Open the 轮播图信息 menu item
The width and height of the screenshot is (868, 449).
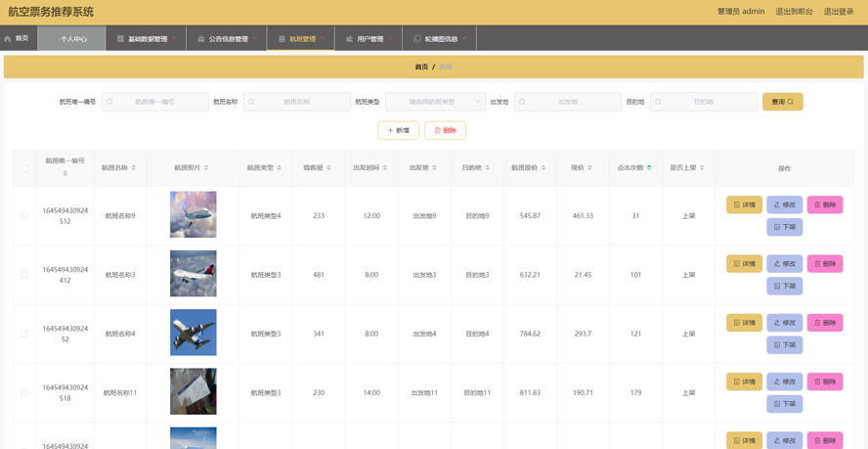[439, 39]
